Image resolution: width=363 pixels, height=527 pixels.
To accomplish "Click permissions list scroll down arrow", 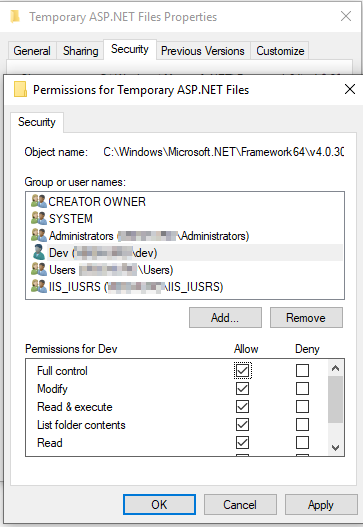I will 335,448.
